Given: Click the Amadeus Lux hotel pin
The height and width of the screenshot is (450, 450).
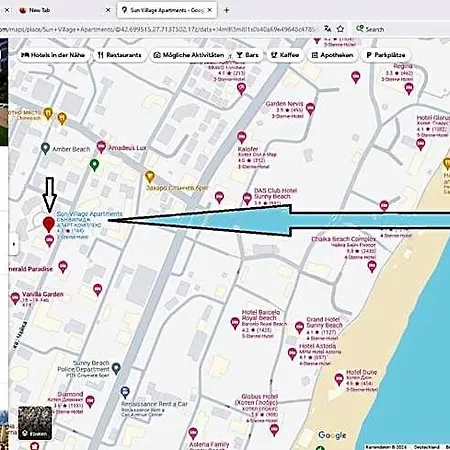Looking at the screenshot, I should point(101,147).
